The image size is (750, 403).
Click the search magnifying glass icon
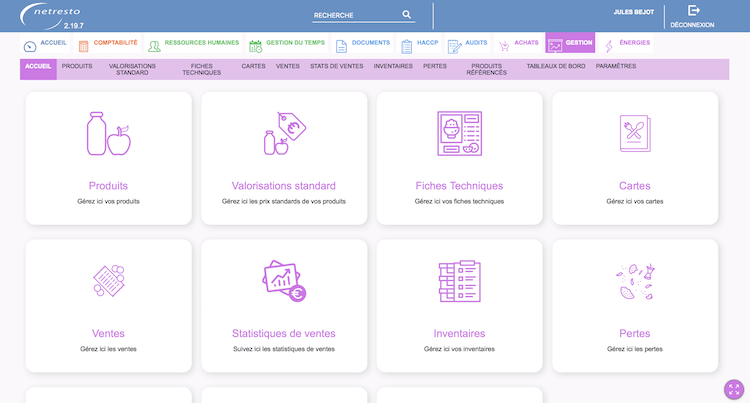pos(407,15)
